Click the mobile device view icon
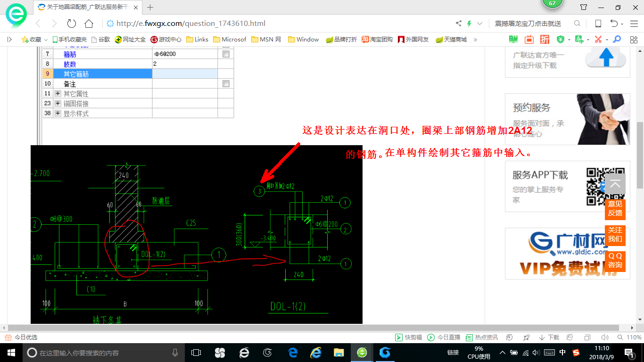Image resolution: width=644 pixels, height=362 pixels. 598,24
